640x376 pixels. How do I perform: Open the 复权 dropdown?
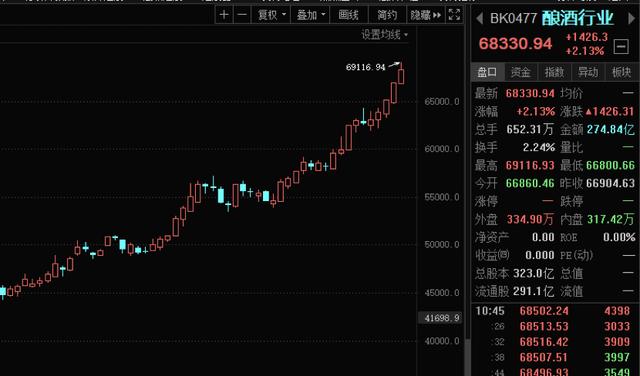(271, 15)
